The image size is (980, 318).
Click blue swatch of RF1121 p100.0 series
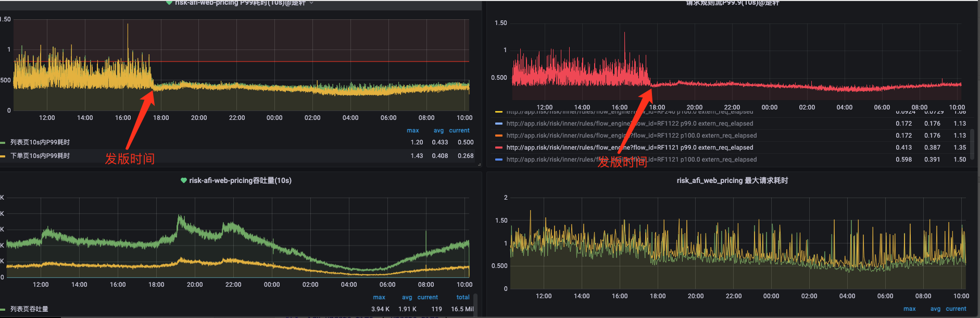click(x=499, y=160)
